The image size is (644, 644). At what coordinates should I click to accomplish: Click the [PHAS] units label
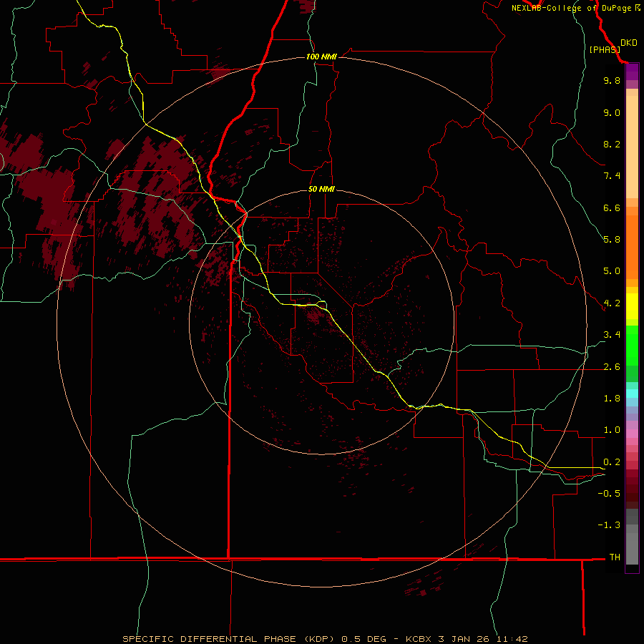click(605, 49)
